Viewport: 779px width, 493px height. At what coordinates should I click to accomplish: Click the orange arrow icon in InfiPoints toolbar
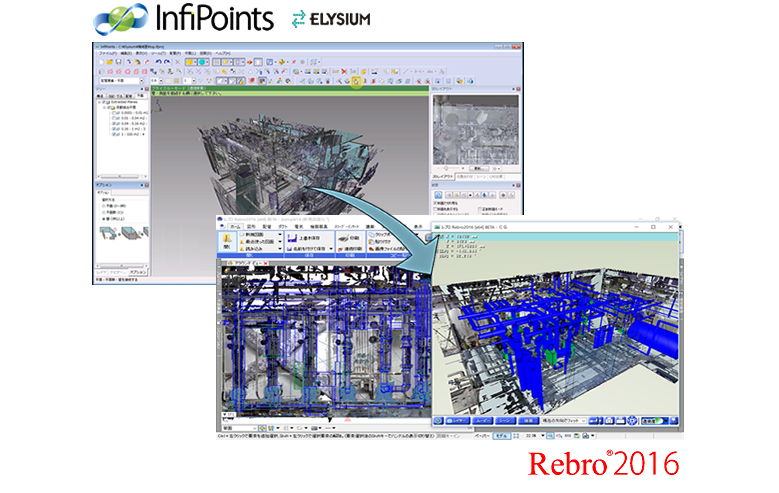pos(249,62)
